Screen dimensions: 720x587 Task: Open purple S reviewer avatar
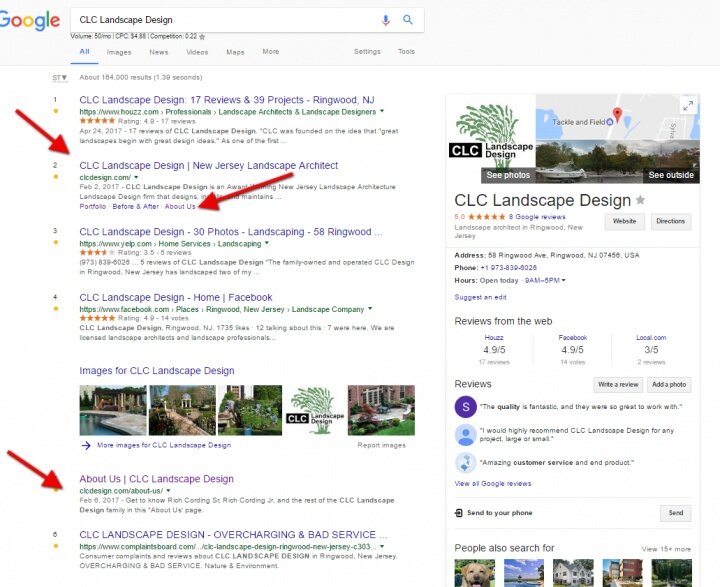465,406
